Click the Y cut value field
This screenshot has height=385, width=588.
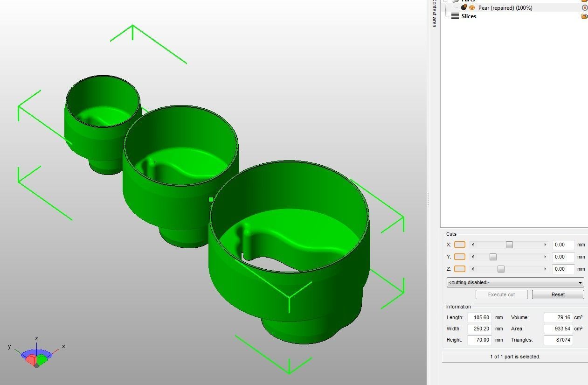(x=563, y=257)
